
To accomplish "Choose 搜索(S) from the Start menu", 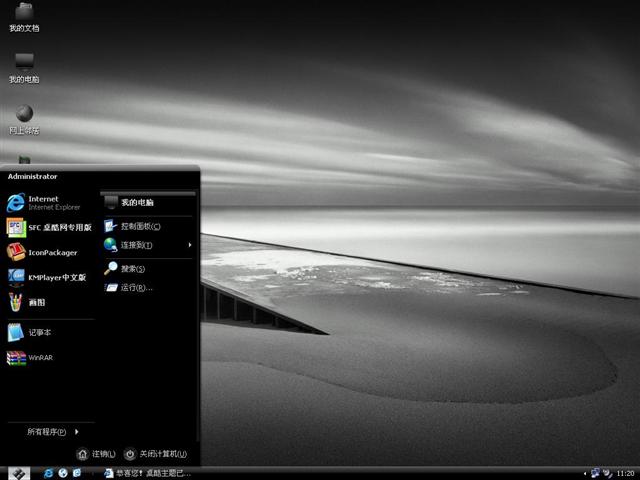I will 132,268.
